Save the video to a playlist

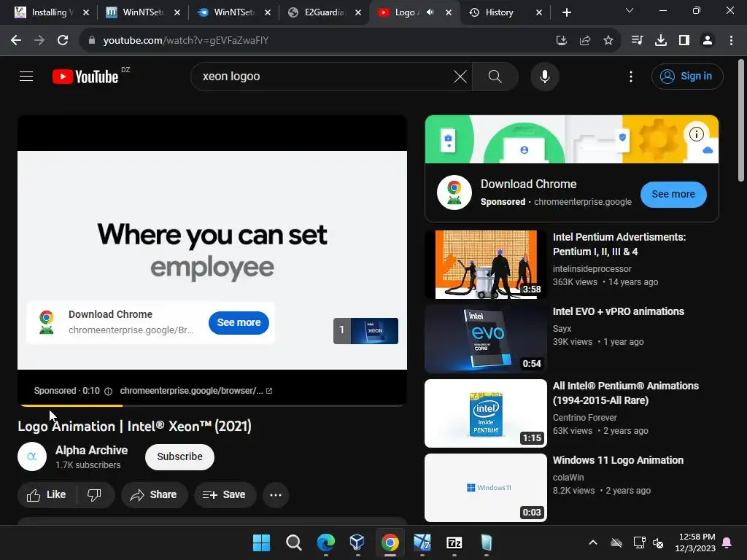coord(225,495)
